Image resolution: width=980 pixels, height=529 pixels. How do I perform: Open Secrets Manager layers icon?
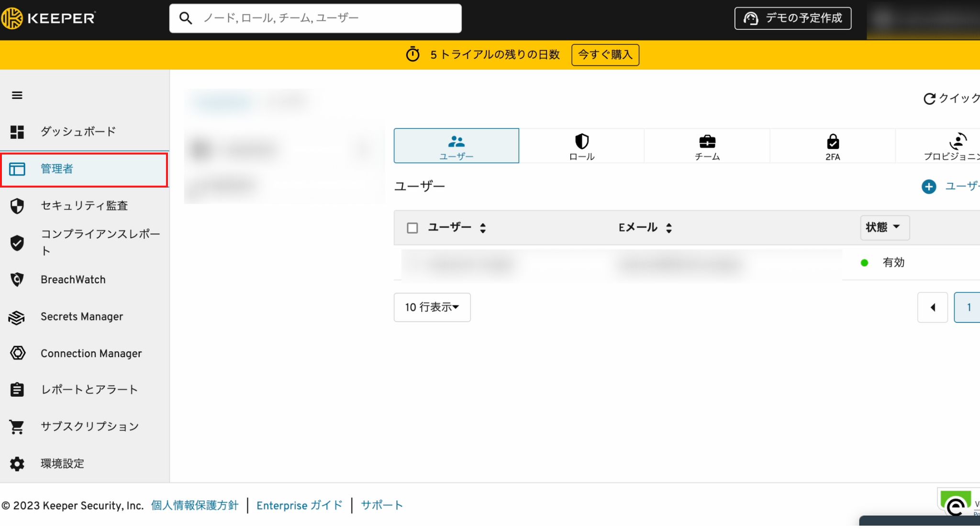[x=17, y=317]
